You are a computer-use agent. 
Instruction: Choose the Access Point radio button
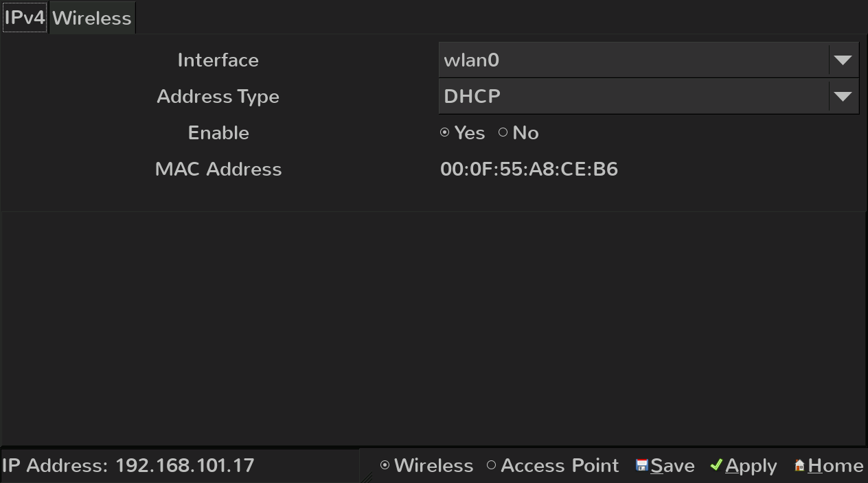click(x=491, y=465)
